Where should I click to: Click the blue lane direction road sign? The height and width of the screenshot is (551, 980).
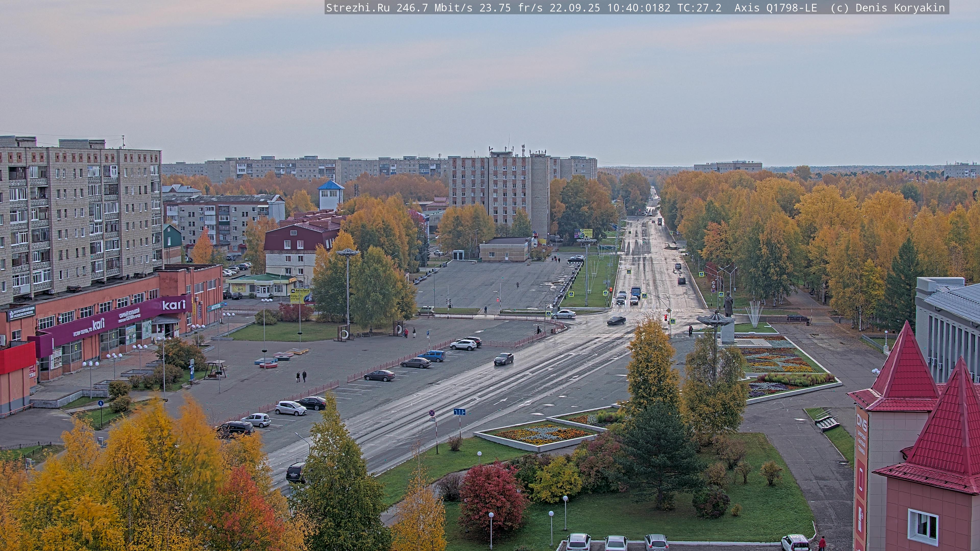(x=459, y=412)
